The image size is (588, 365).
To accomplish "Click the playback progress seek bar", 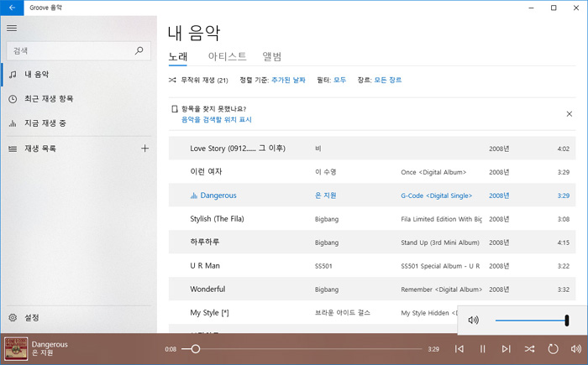I will [x=302, y=349].
